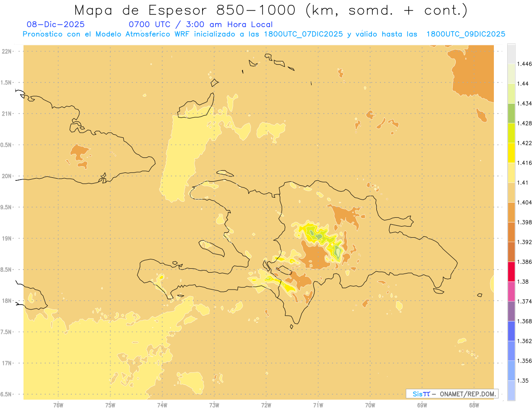Click the '1.428' value on the color scale
The image size is (532, 411).
click(x=525, y=123)
